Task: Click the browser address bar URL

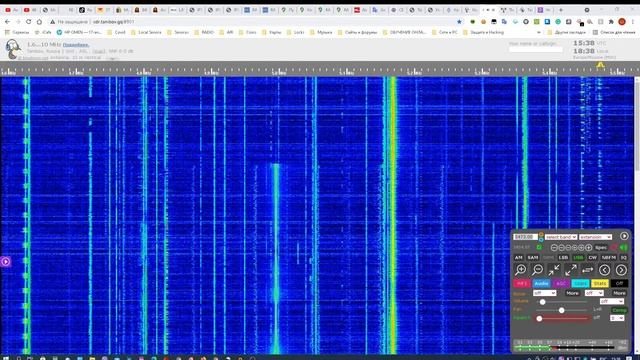Action: (113, 22)
